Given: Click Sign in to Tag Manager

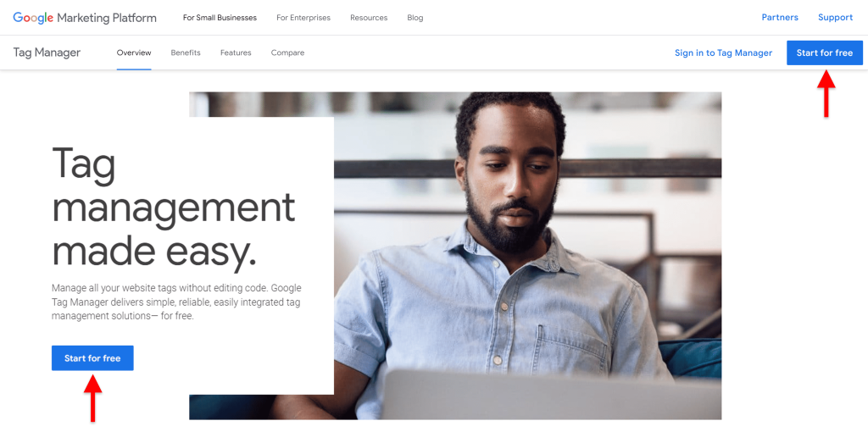Looking at the screenshot, I should (724, 53).
